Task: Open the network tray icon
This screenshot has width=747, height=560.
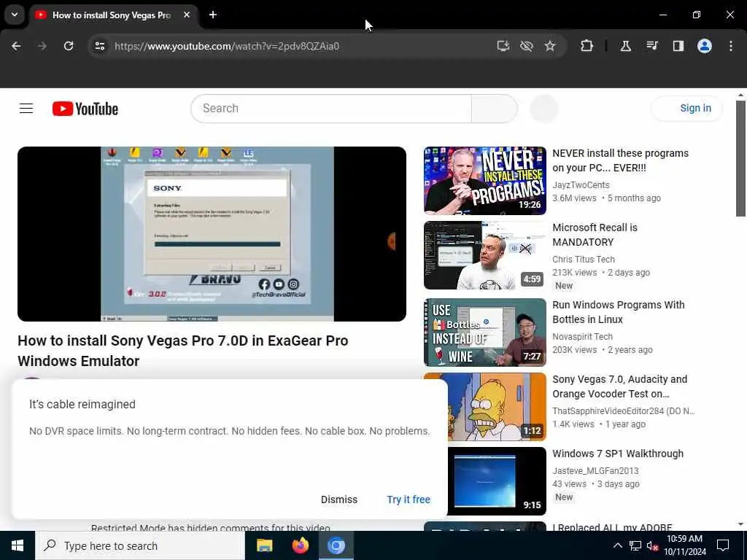Action: tap(635, 545)
